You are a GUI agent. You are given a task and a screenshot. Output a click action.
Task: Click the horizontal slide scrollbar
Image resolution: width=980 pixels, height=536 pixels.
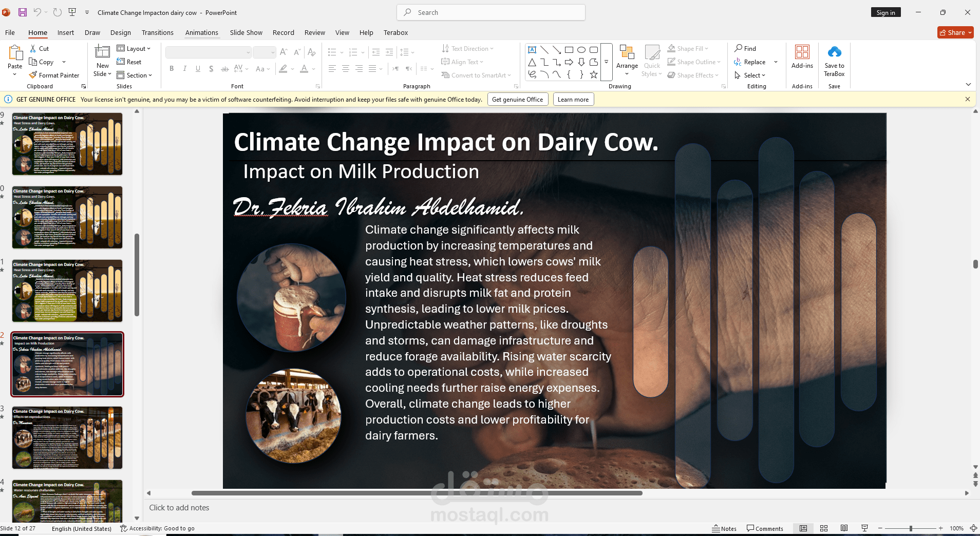[x=417, y=493]
